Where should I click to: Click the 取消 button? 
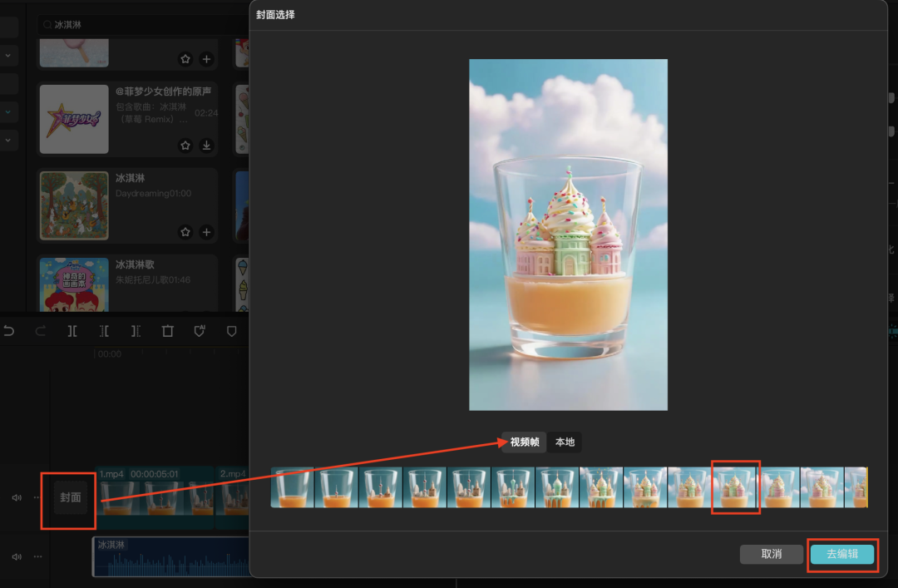[x=771, y=554]
